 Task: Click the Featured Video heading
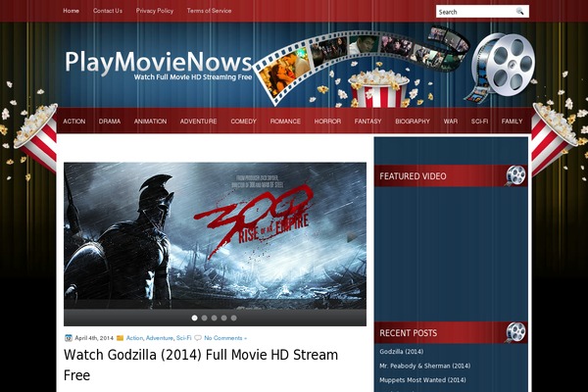[x=413, y=176]
